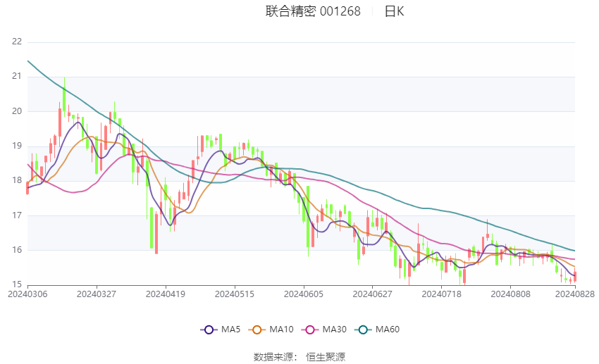Toggle the MA60 legend marker
This screenshot has width=599, height=364.
pos(363,330)
